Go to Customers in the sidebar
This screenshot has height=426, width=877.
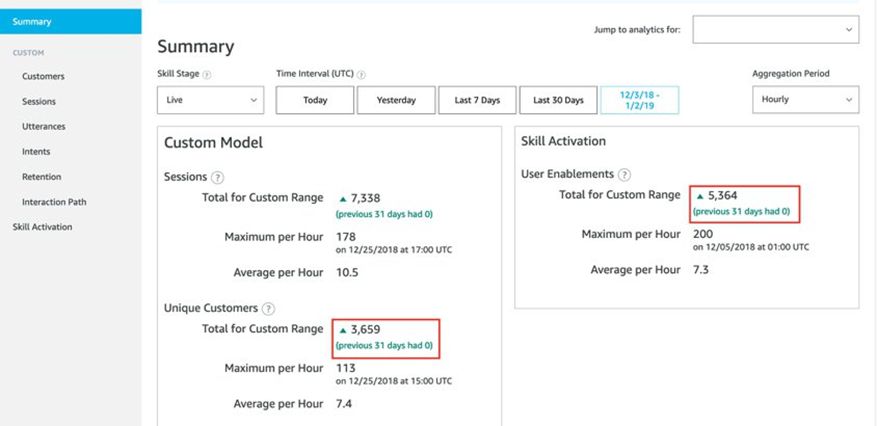pyautogui.click(x=43, y=76)
